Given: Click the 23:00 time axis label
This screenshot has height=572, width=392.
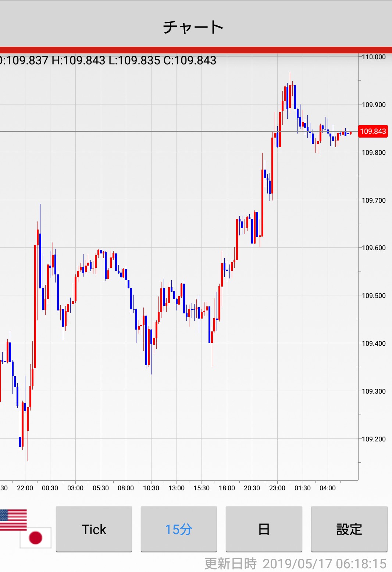Looking at the screenshot, I should click(277, 488).
